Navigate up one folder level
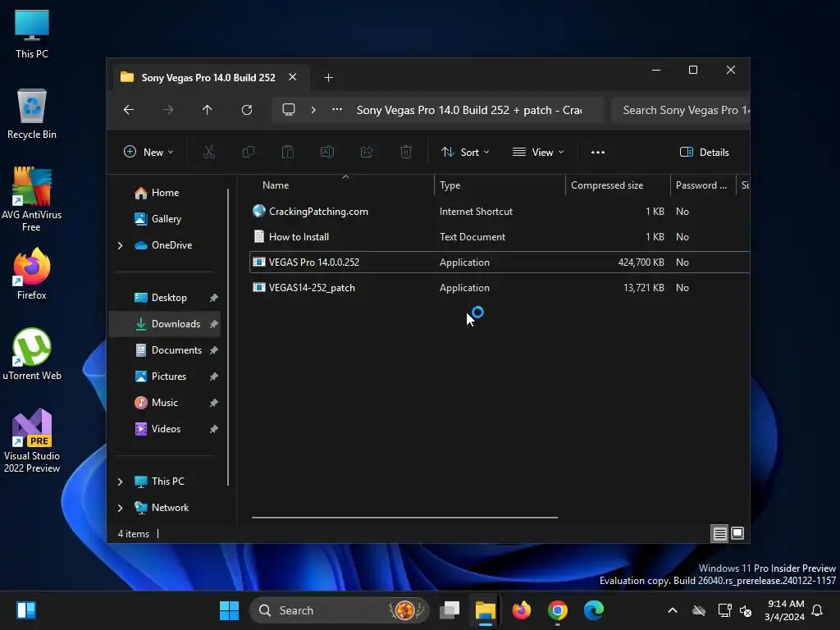Screen dimensions: 840x630 click(x=208, y=110)
